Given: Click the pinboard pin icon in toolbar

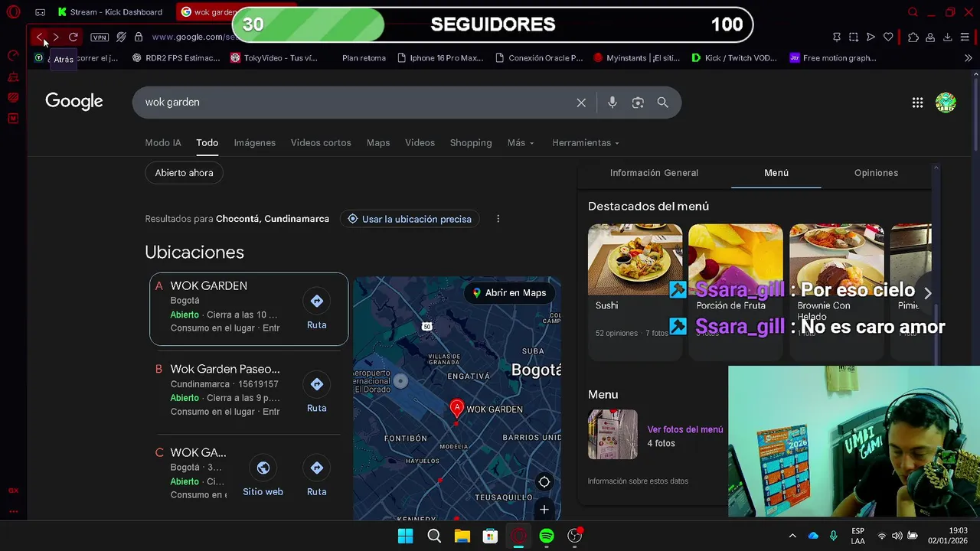Looking at the screenshot, I should [x=836, y=37].
